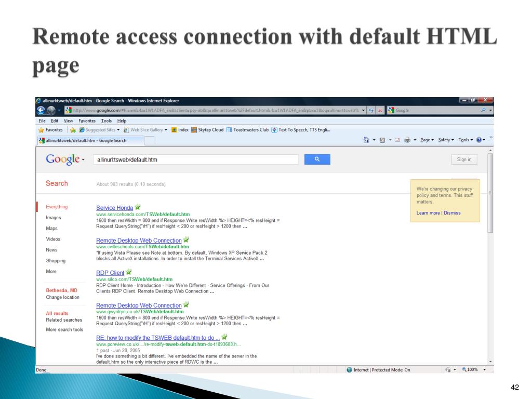Expand the address bar history dropdown arrow
The width and height of the screenshot is (532, 399).
coord(363,110)
